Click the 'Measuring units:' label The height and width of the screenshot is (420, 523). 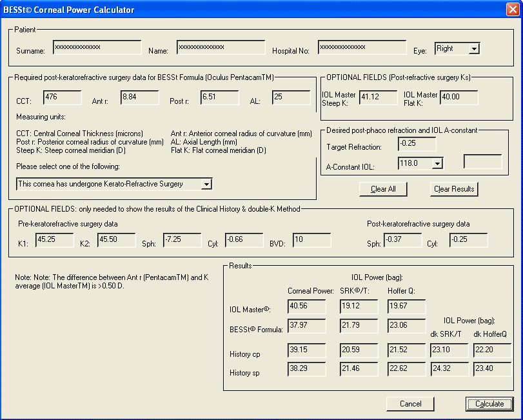pos(41,117)
